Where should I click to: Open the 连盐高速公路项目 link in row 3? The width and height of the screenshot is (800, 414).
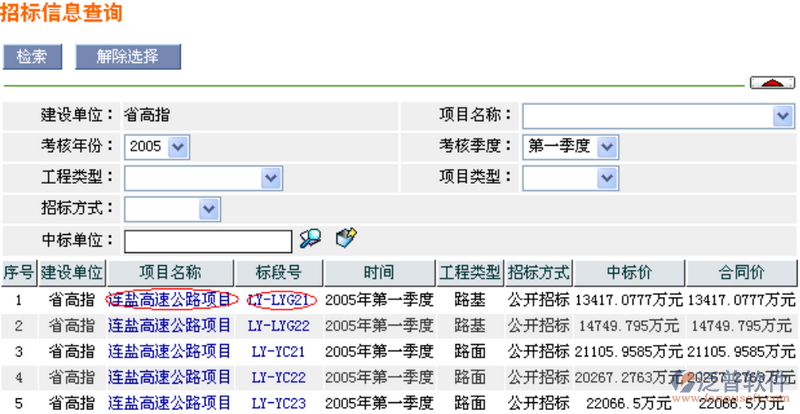169,351
